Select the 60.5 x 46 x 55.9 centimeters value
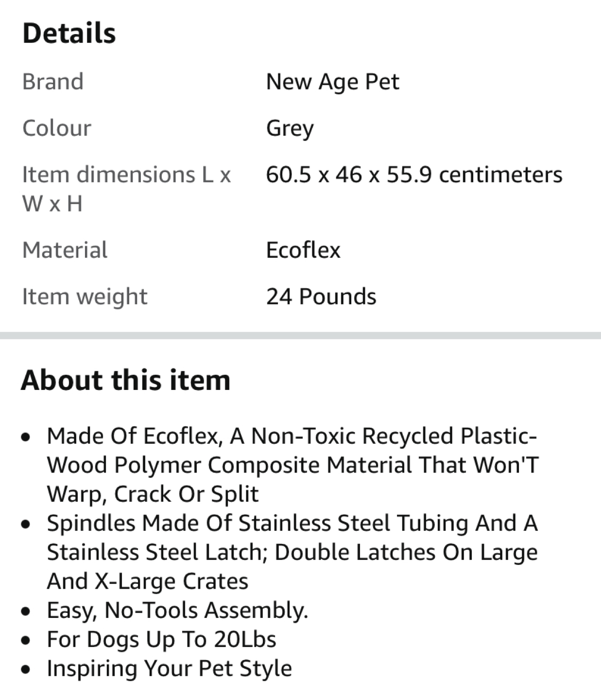The height and width of the screenshot is (700, 601). click(414, 175)
